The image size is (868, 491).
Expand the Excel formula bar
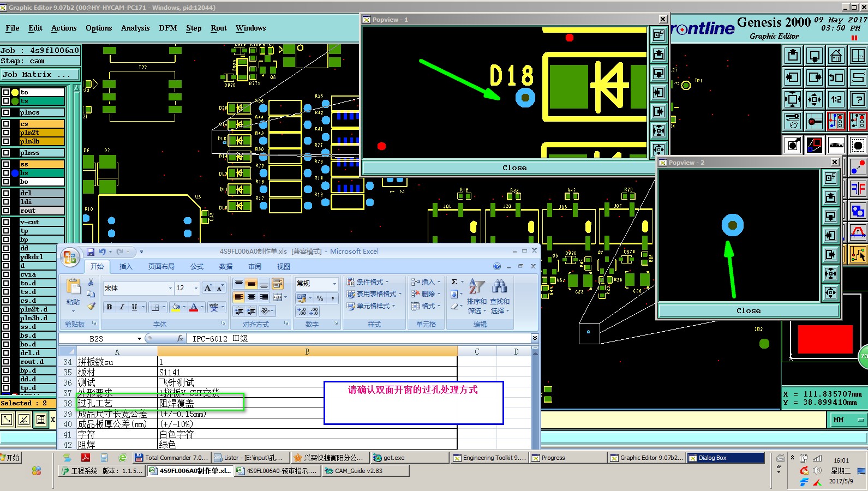535,338
